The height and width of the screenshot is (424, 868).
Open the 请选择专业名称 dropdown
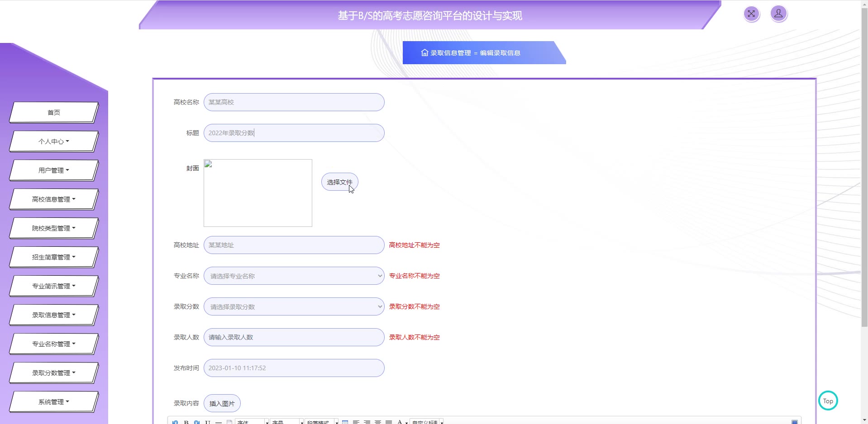[x=294, y=276]
